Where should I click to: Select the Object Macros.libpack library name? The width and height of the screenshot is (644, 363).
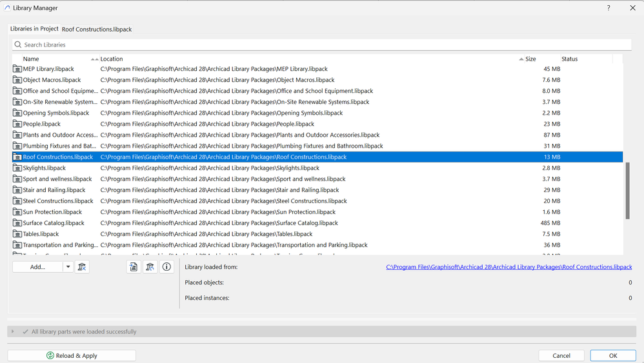click(52, 80)
